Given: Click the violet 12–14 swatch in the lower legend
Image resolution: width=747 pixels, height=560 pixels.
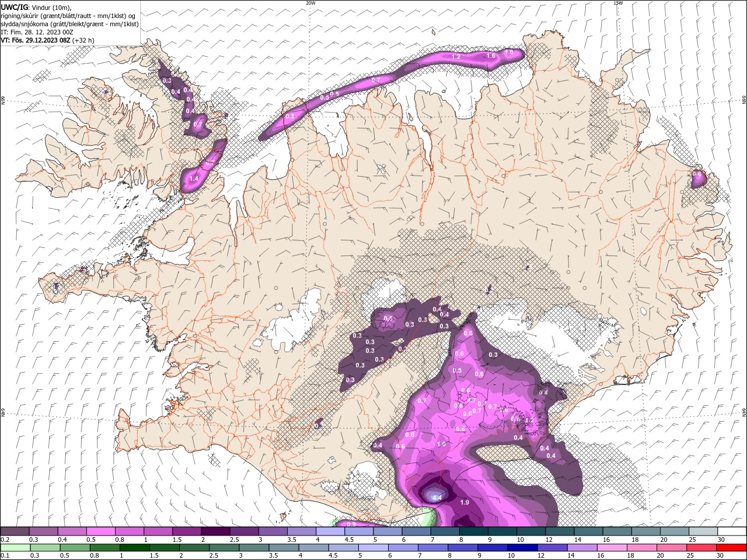Looking at the screenshot, I should coord(552,548).
